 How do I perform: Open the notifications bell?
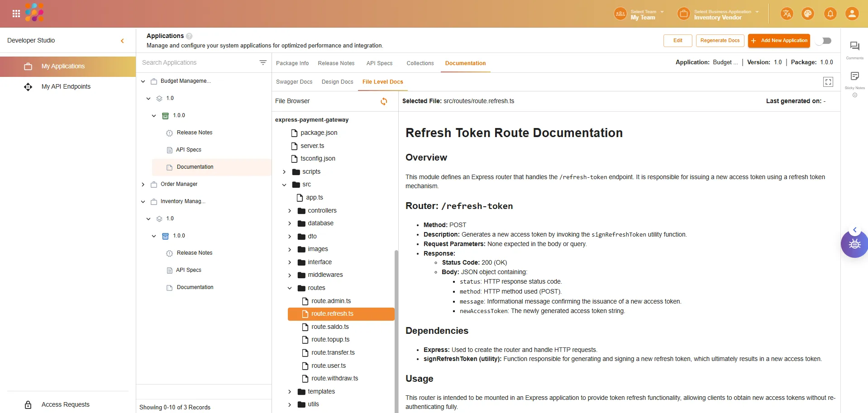pos(830,14)
